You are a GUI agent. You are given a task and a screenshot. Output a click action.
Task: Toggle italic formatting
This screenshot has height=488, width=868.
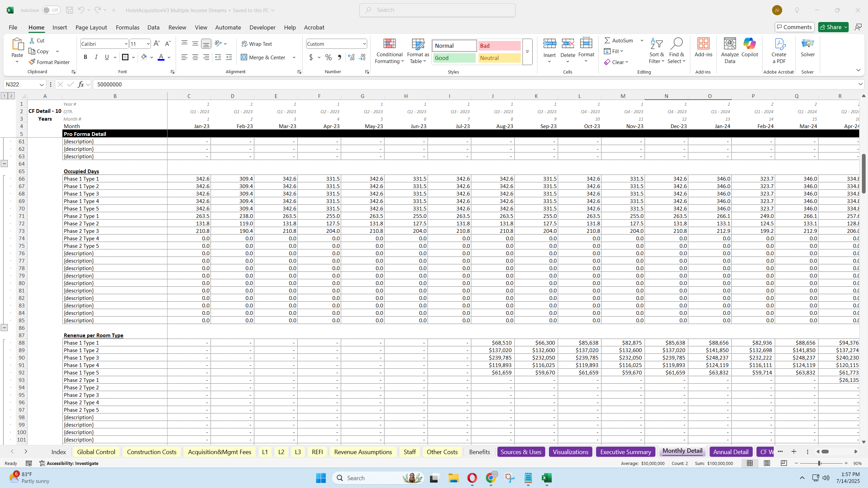click(x=96, y=57)
